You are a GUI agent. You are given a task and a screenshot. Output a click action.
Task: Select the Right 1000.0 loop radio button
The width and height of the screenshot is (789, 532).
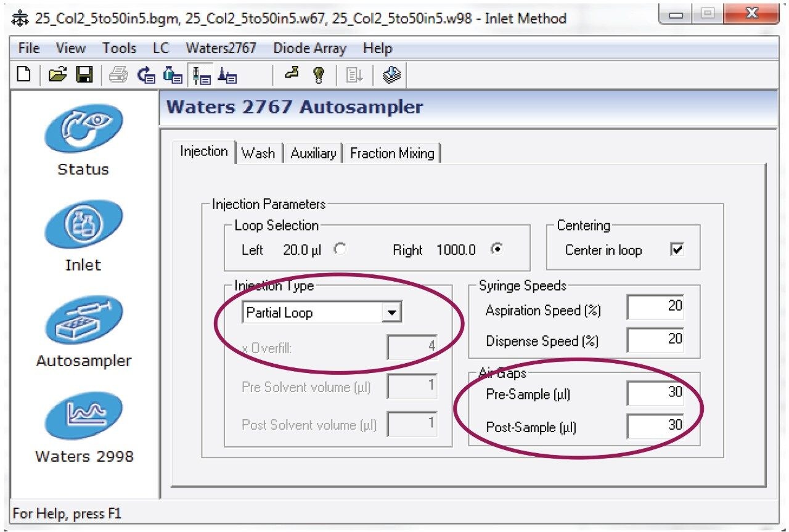tap(497, 250)
